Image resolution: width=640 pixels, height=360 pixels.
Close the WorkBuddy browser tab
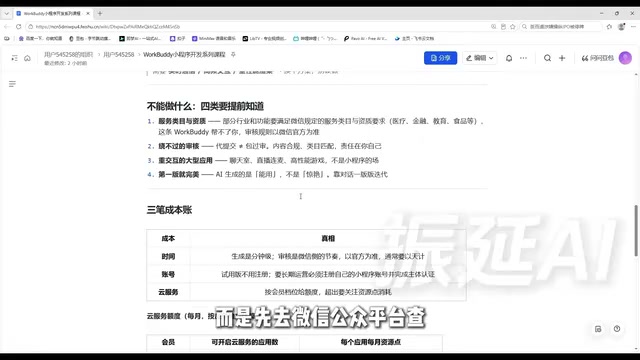[88, 13]
